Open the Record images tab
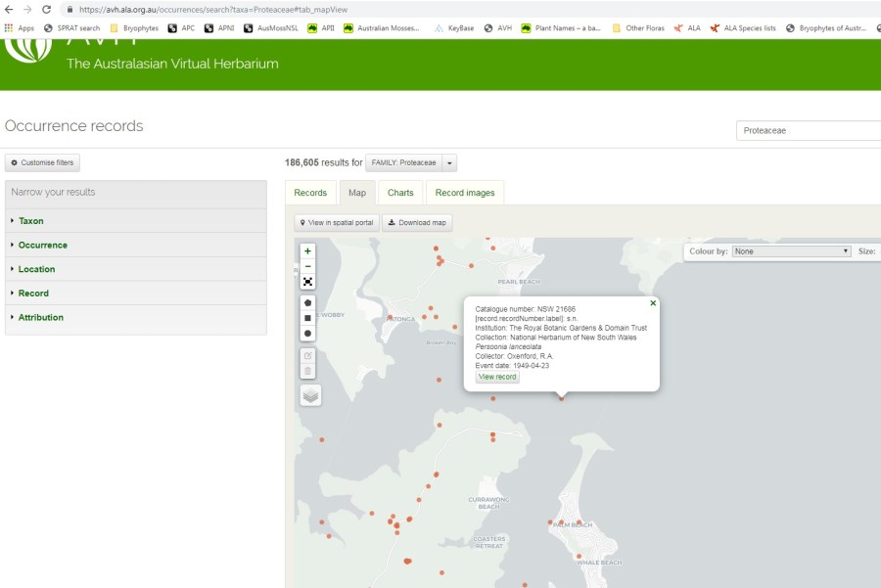The width and height of the screenshot is (881, 588). [x=465, y=193]
